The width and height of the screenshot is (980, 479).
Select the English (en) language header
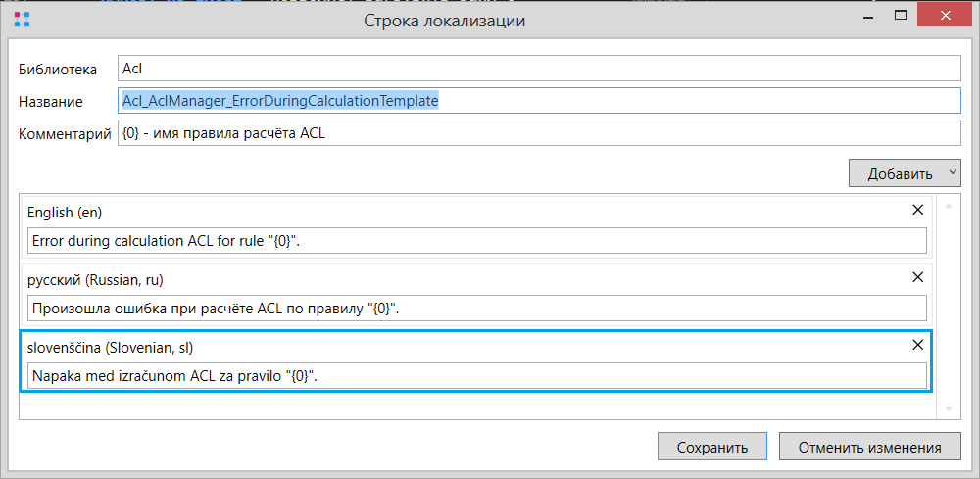tap(65, 213)
